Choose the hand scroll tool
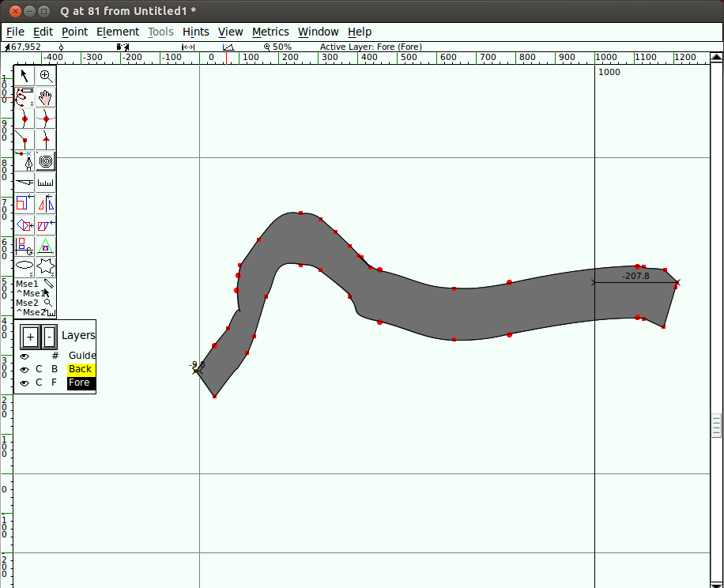Viewport: 724px width, 588px height. [x=46, y=97]
